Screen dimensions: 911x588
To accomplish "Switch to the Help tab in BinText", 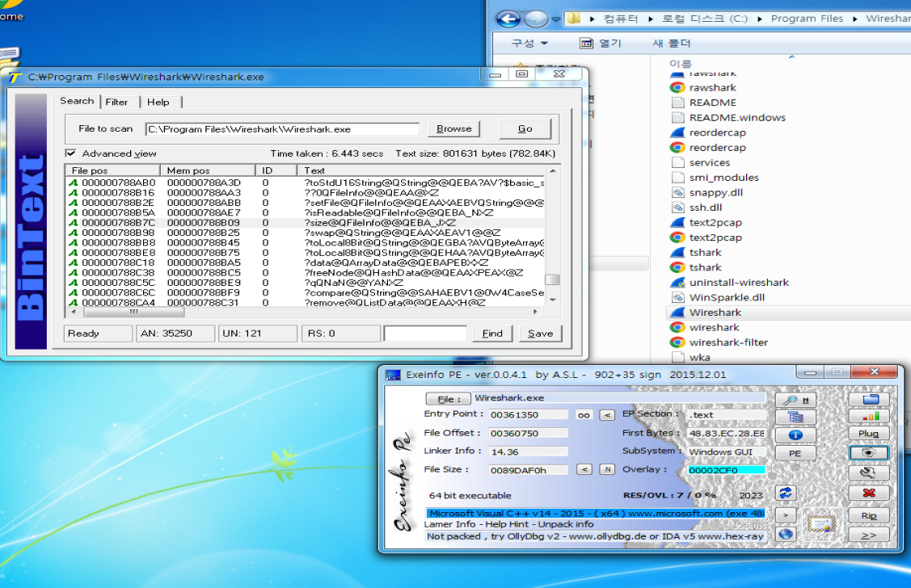I will point(158,102).
